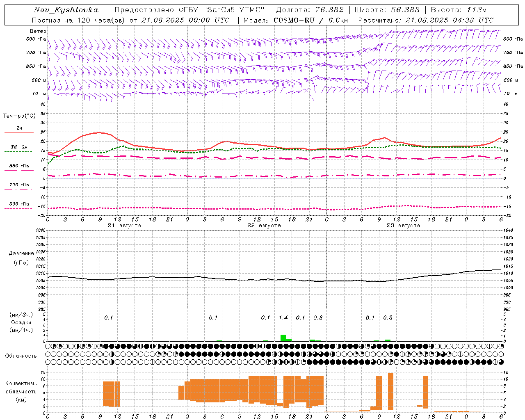The width and height of the screenshot is (525, 420).
Task: Click the (мм/1ч.) precipitation unit label
Action: pyautogui.click(x=21, y=330)
